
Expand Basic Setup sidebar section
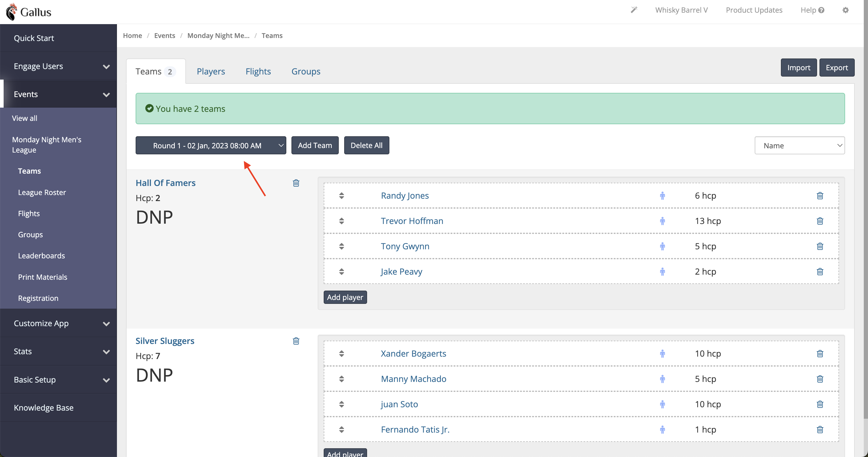click(x=59, y=380)
